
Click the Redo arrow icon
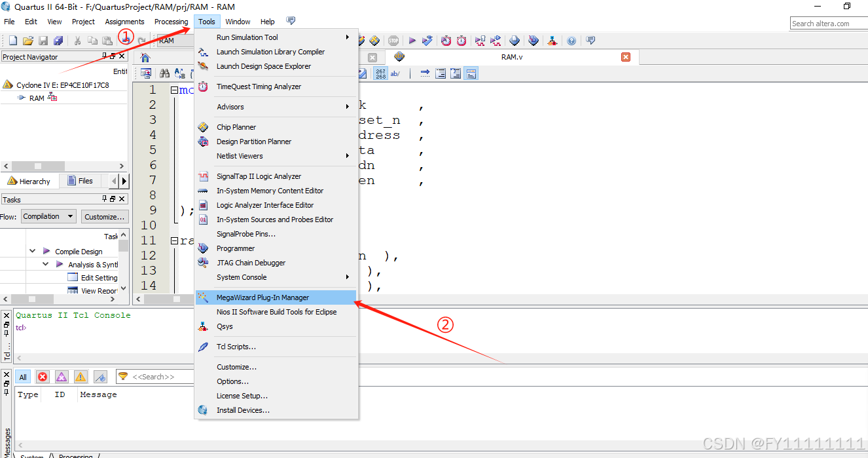(x=141, y=41)
